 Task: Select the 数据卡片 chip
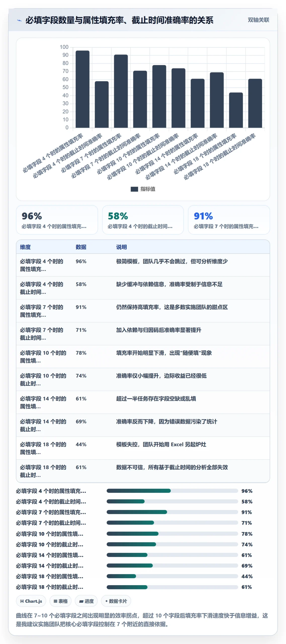(116, 601)
